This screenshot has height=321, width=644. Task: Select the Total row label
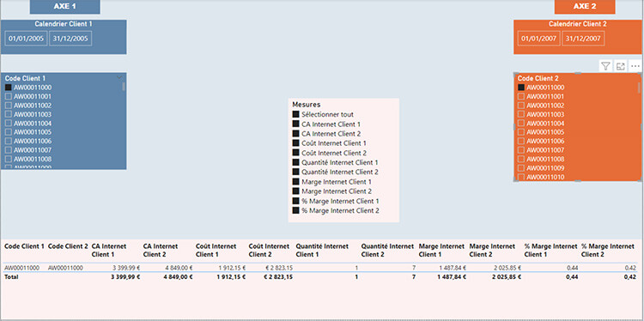pyautogui.click(x=11, y=276)
